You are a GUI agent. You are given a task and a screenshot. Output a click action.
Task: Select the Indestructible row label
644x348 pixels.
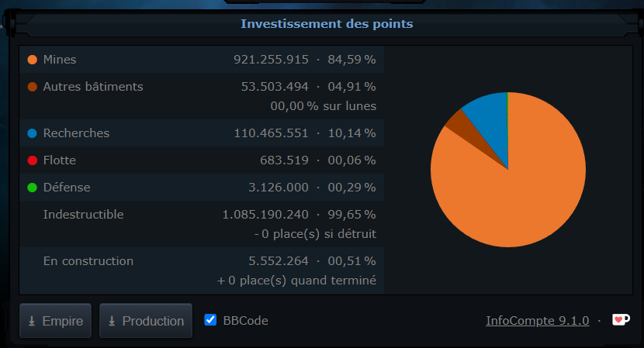point(84,215)
